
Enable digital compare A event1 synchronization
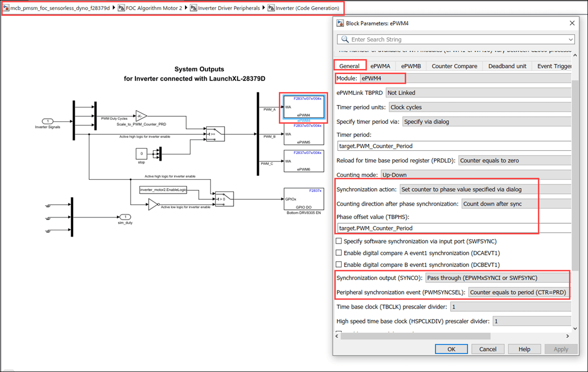tap(339, 253)
